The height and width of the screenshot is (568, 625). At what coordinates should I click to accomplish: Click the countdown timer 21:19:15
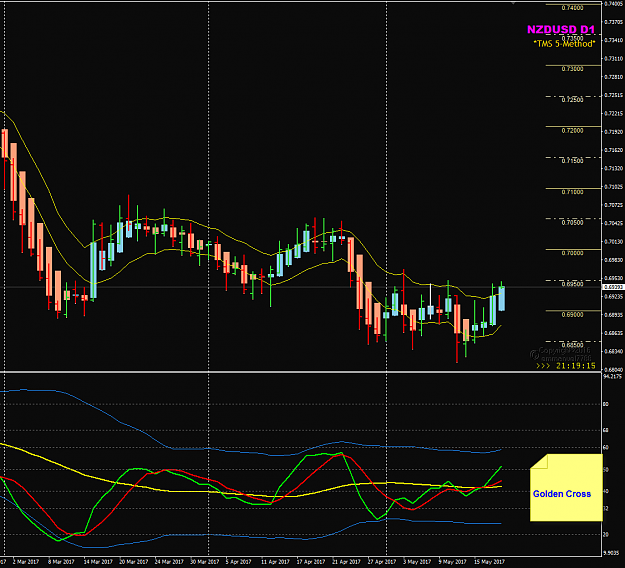[576, 366]
